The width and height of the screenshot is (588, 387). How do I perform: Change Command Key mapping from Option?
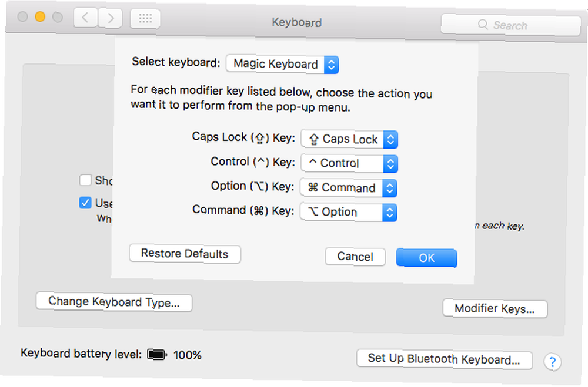point(348,213)
